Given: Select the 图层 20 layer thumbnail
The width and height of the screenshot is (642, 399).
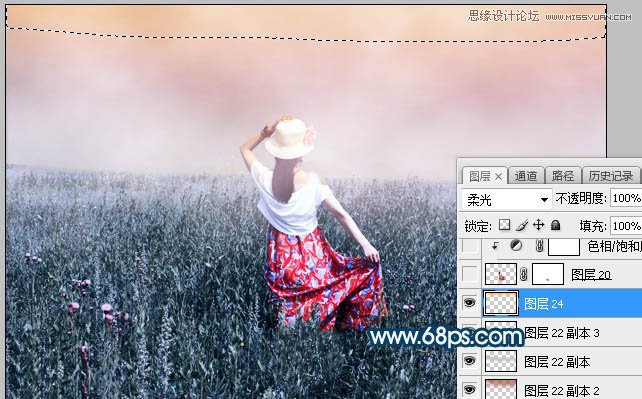Looking at the screenshot, I should [x=500, y=274].
